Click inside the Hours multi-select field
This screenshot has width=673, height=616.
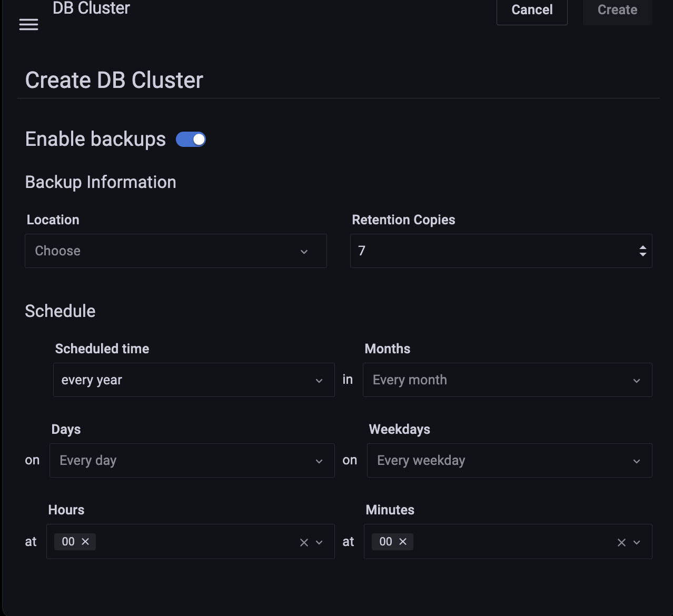[195, 541]
